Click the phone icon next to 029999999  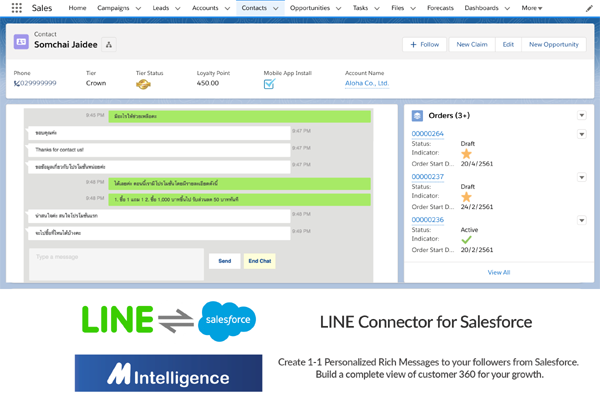coord(16,83)
